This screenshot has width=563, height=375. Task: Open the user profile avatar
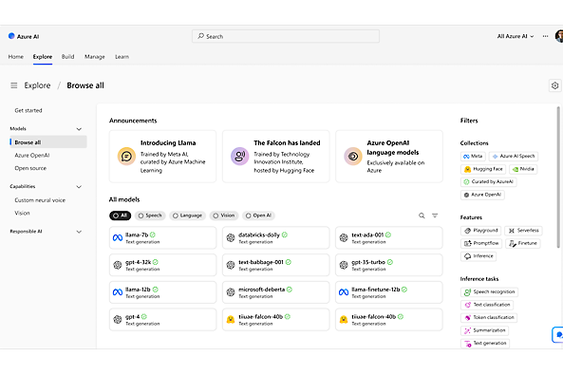click(559, 36)
